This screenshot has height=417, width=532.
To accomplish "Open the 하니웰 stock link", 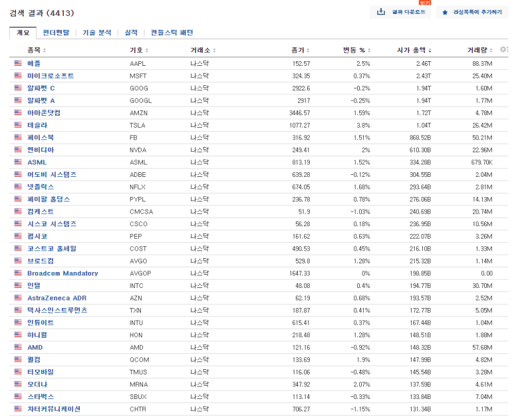I will tap(37, 335).
